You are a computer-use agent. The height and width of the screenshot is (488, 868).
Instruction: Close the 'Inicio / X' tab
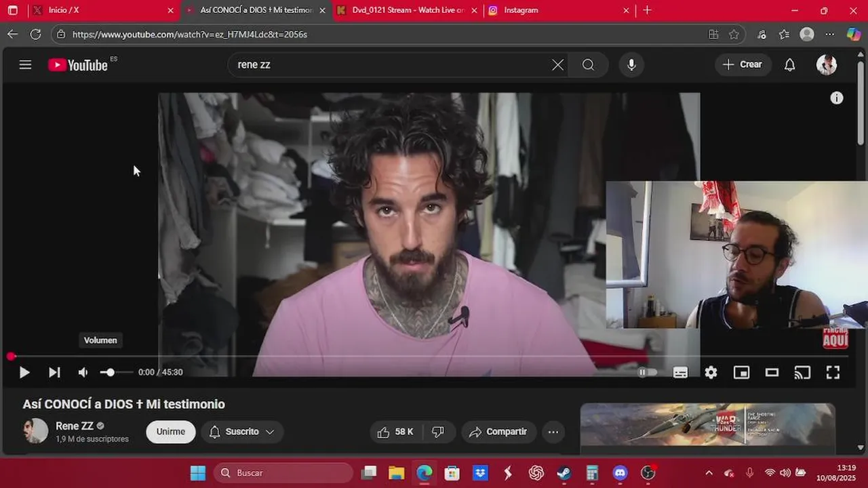click(170, 10)
